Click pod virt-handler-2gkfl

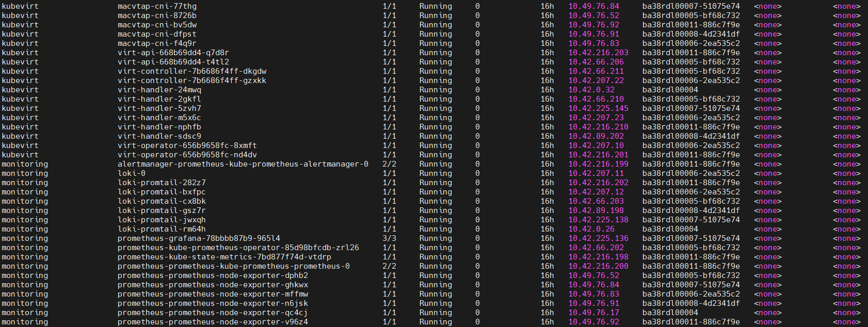[159, 99]
